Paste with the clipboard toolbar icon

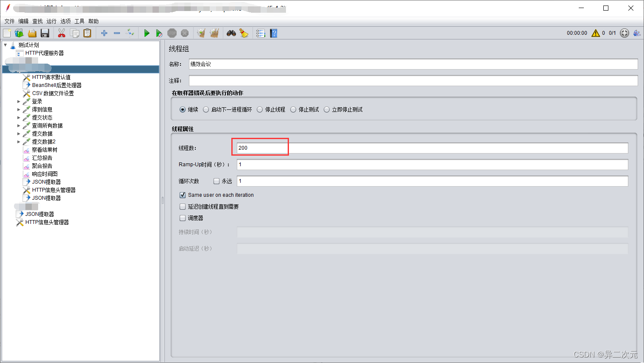(x=87, y=33)
